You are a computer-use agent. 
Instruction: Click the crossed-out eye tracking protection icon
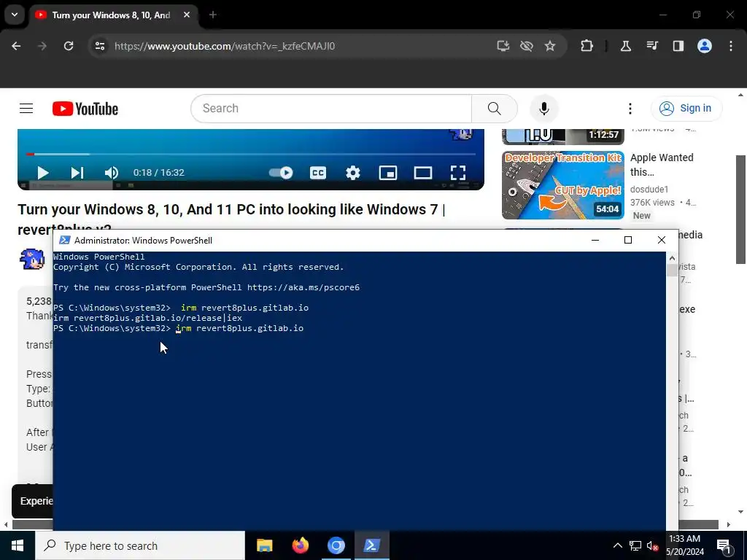point(527,46)
